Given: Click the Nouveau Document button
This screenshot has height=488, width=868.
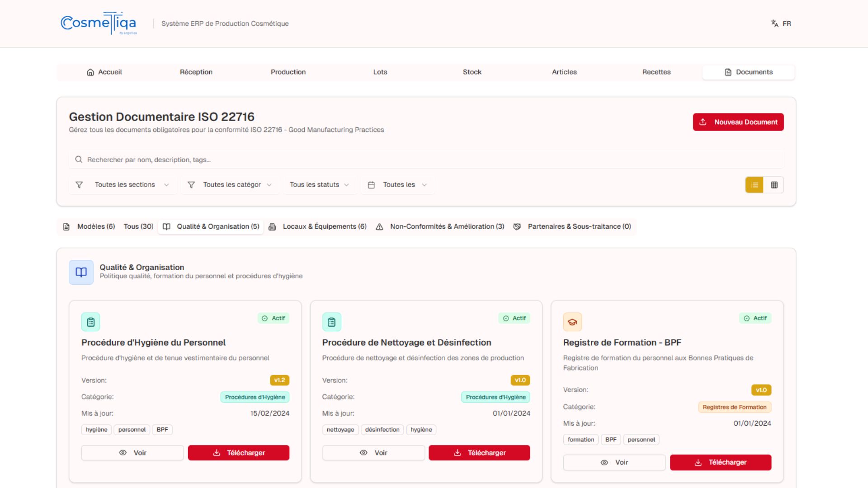Looking at the screenshot, I should [738, 122].
